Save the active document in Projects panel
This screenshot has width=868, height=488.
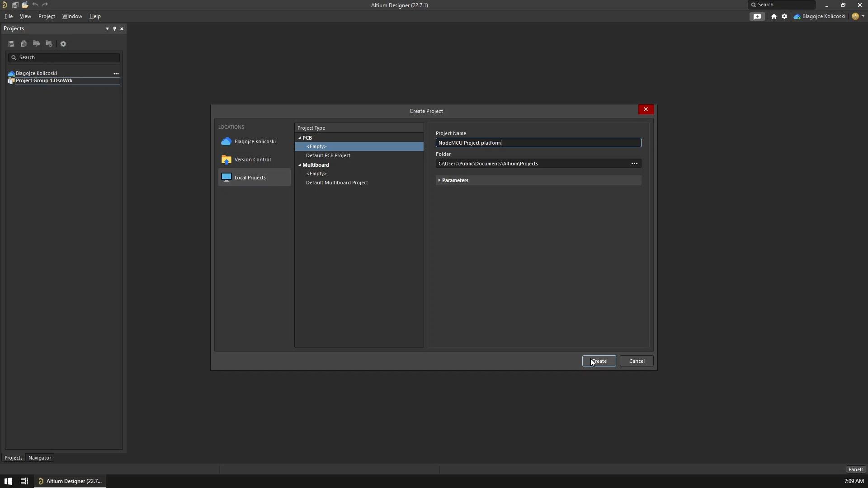coord(11,43)
